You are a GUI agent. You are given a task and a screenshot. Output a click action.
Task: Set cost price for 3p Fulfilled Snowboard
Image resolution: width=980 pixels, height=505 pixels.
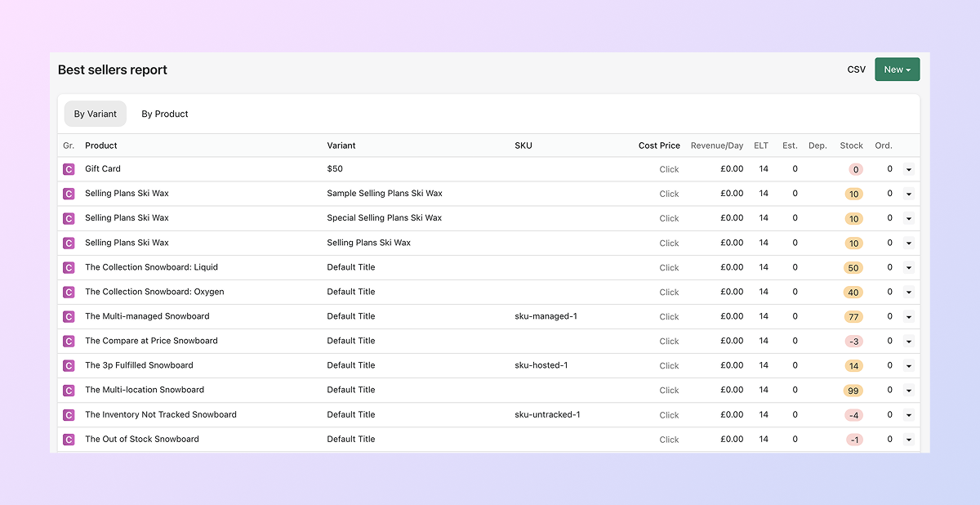[670, 365]
